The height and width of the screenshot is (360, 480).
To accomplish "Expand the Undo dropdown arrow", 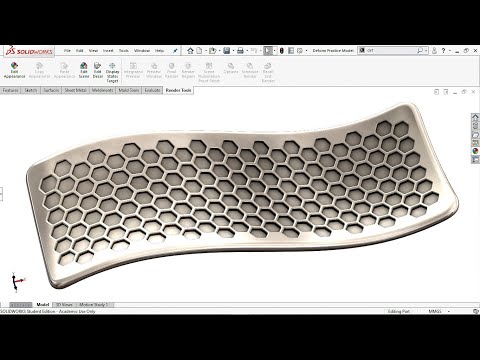I will pos(260,51).
